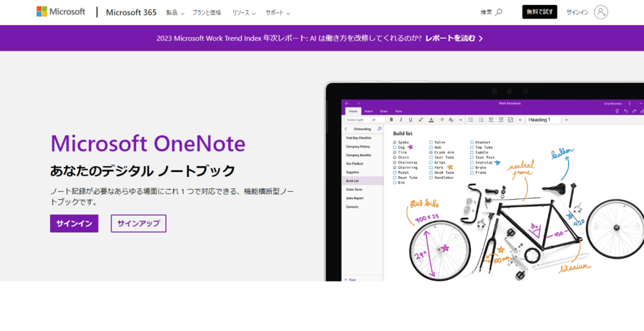Screen dimensions: 644x331
Task: Expand the 製品 dropdown menu
Action: [x=175, y=13]
